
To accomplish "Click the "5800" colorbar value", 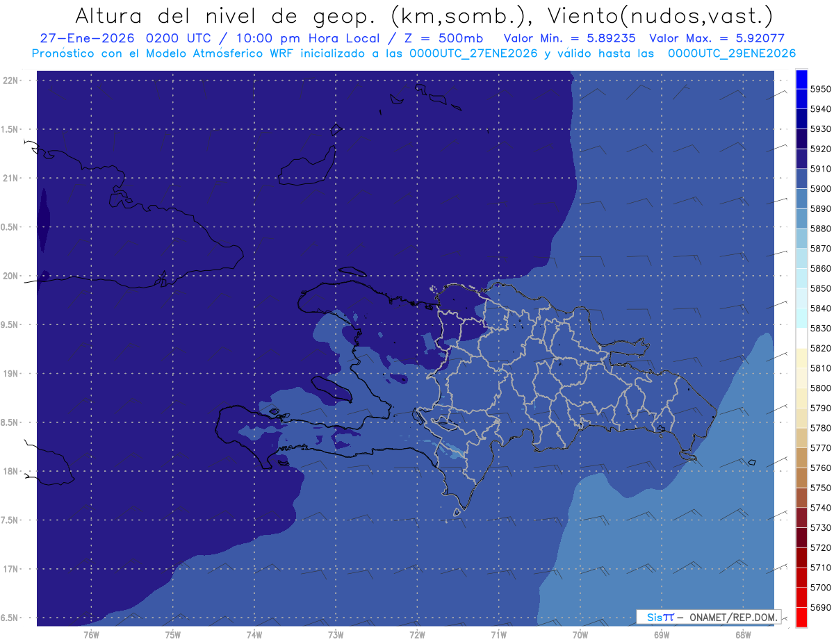I will pos(819,388).
